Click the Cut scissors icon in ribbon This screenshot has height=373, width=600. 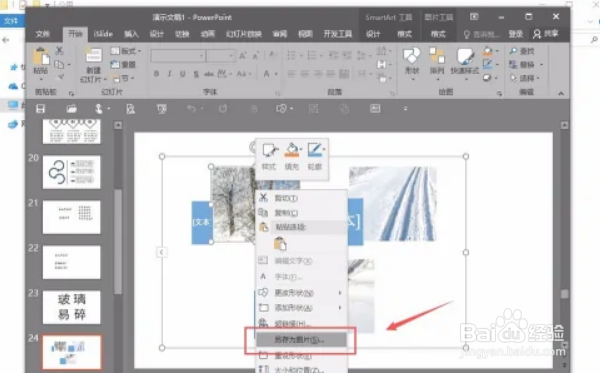tap(59, 50)
